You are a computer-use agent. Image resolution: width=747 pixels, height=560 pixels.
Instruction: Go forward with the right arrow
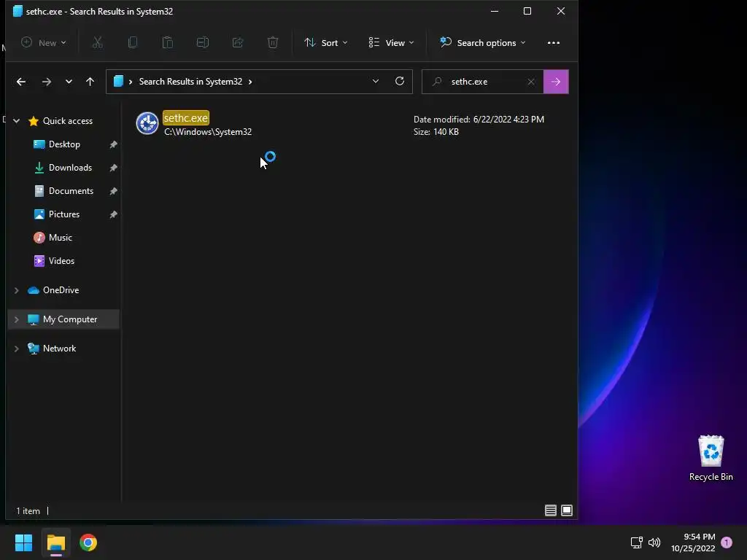[x=46, y=82]
